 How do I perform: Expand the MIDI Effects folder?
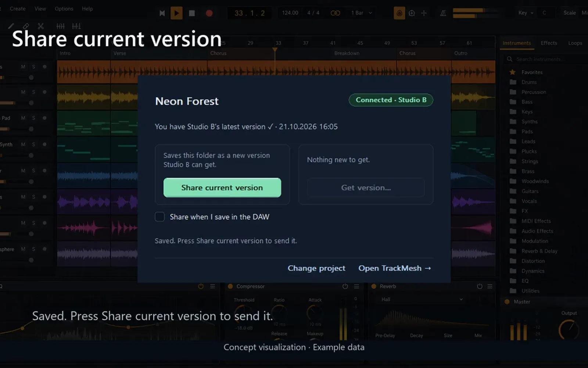[x=530, y=221]
